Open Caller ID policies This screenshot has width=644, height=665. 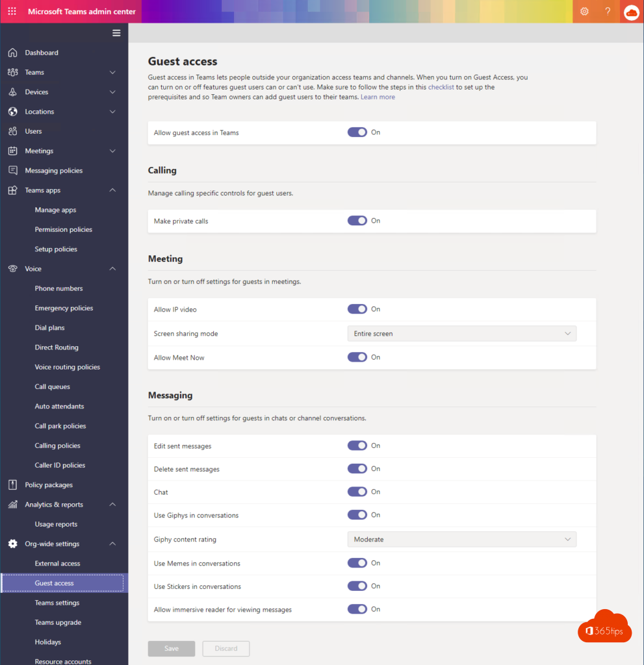pyautogui.click(x=60, y=465)
